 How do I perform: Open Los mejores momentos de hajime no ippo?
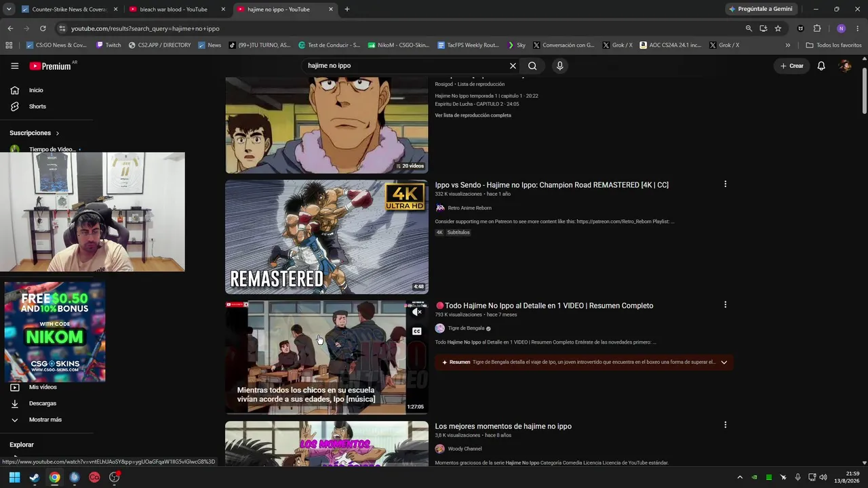(503, 426)
